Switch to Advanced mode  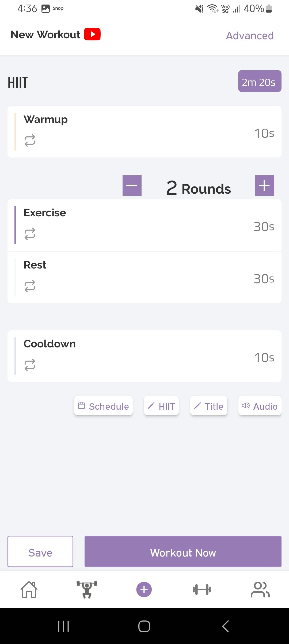(x=250, y=36)
